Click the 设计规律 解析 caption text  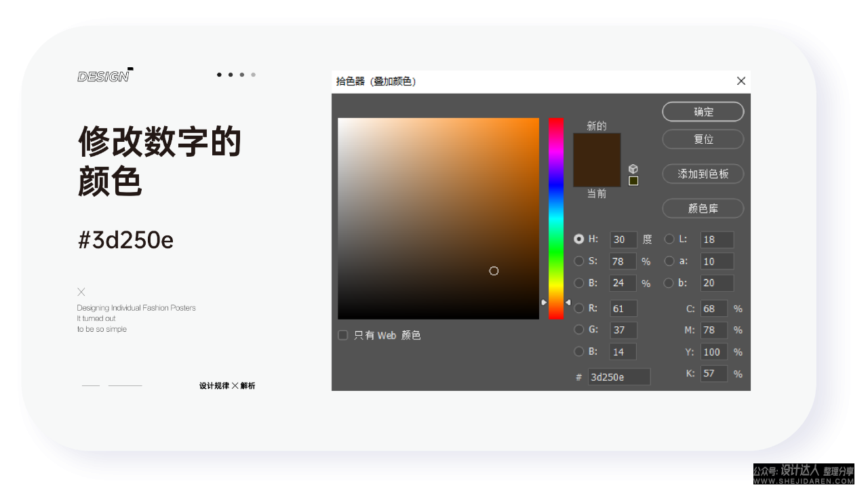click(x=227, y=385)
